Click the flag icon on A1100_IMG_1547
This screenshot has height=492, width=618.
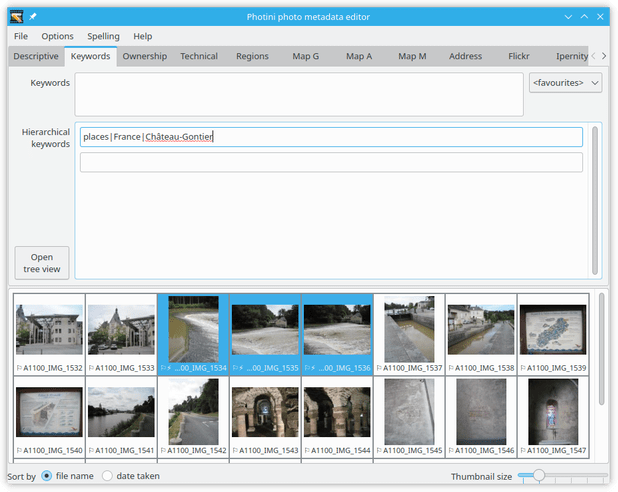pos(523,450)
